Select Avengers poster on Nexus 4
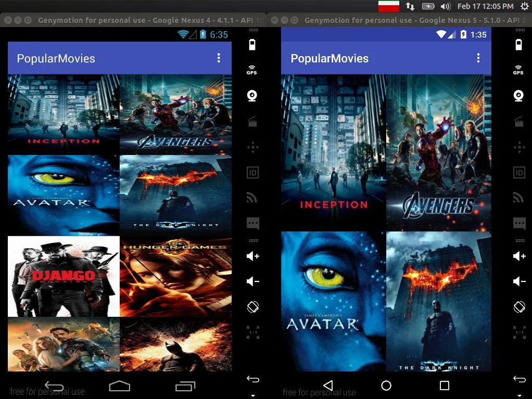This screenshot has height=399, width=532. click(x=176, y=114)
